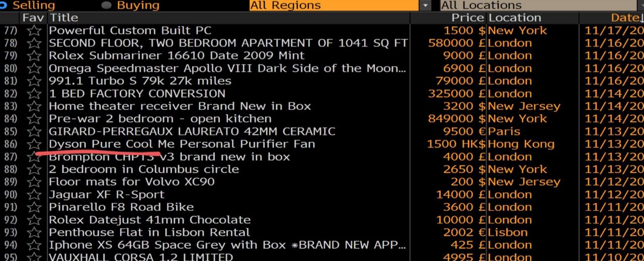Viewport: 644px width, 261px height.
Task: Open the Omega Speedmaster Apollo VIII listing
Action: 227,69
